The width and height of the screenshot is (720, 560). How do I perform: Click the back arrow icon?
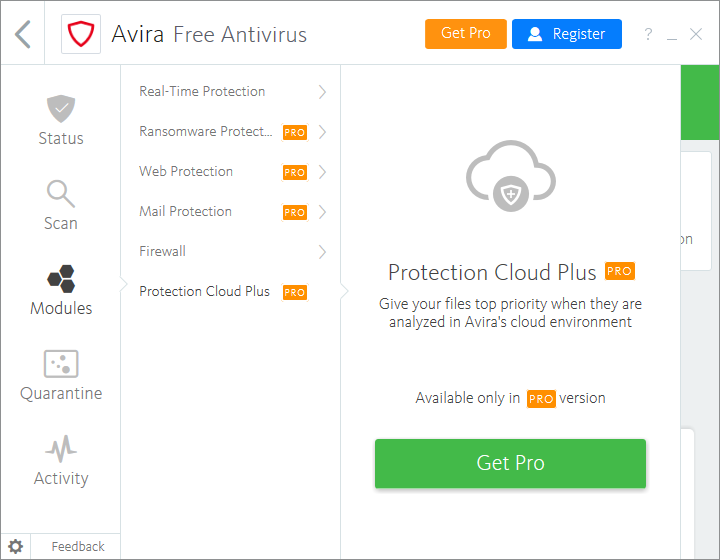click(23, 34)
